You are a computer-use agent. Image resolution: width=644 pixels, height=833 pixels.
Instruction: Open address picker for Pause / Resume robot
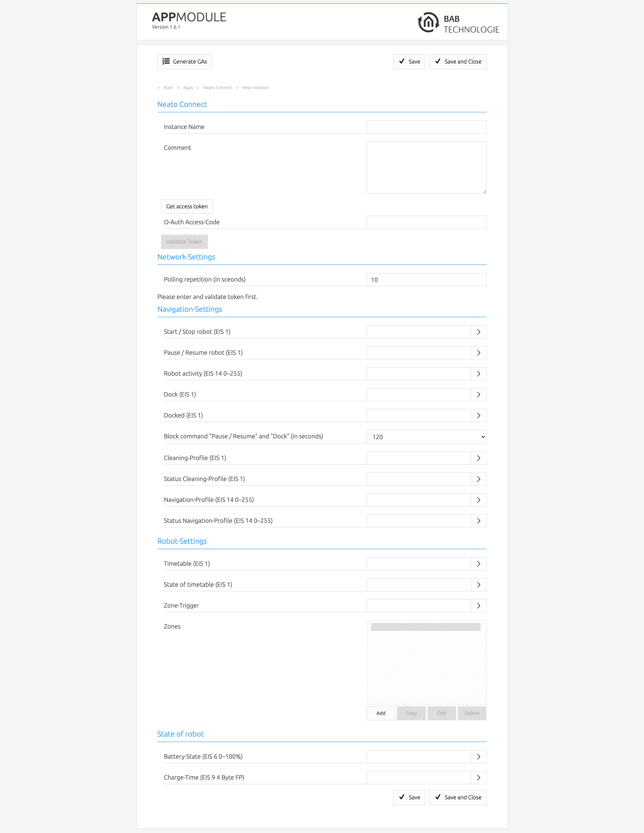[478, 353]
